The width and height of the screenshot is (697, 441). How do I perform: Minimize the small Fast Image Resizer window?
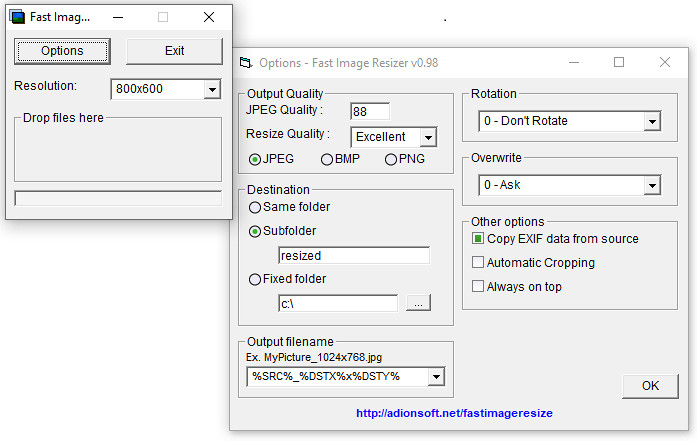coord(118,17)
